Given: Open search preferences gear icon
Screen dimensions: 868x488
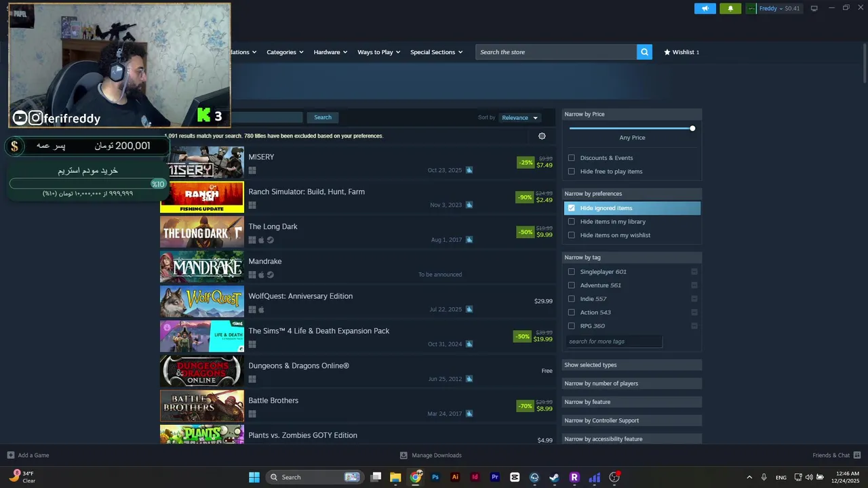Looking at the screenshot, I should click(x=542, y=136).
